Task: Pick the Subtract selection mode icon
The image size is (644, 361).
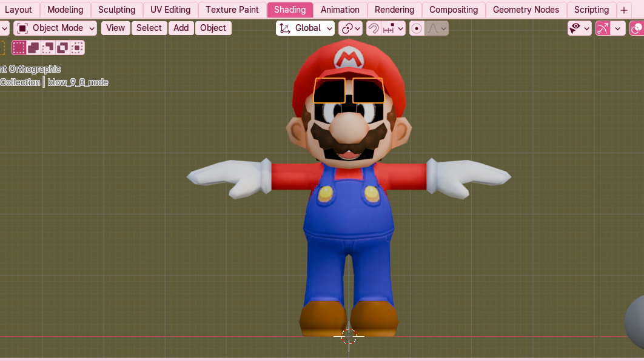Action: [48, 48]
